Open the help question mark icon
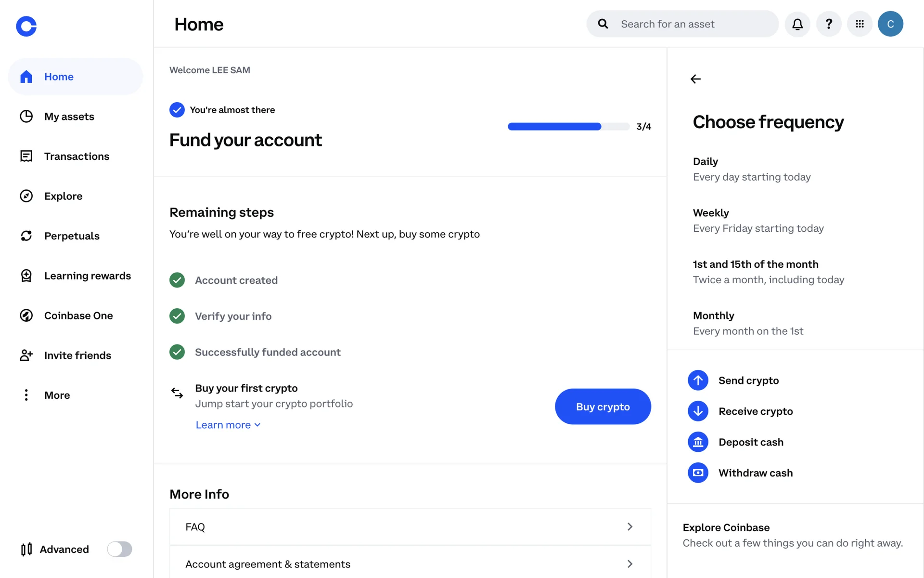The width and height of the screenshot is (924, 578). point(829,24)
